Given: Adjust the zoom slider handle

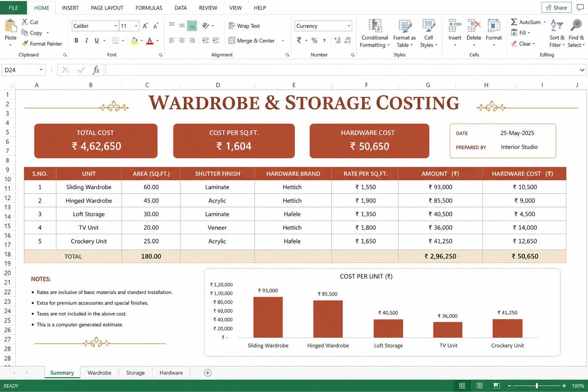Looking at the screenshot, I should [537, 386].
